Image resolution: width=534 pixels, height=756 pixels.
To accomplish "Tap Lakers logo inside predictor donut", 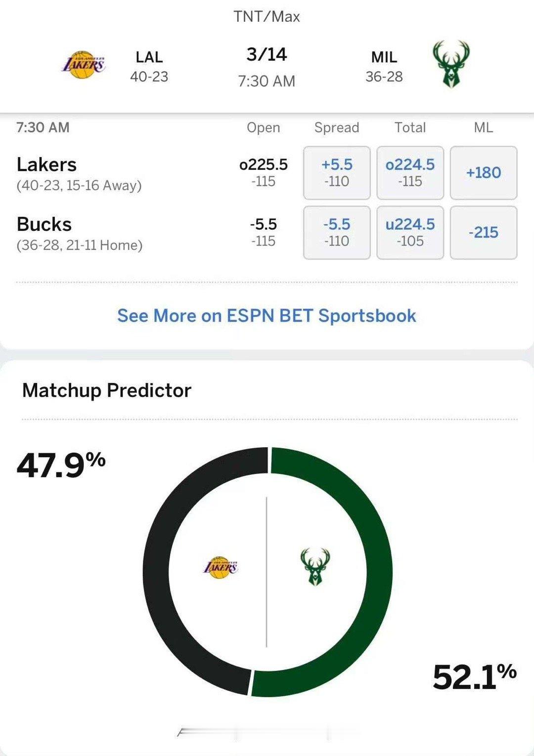I will 221,567.
